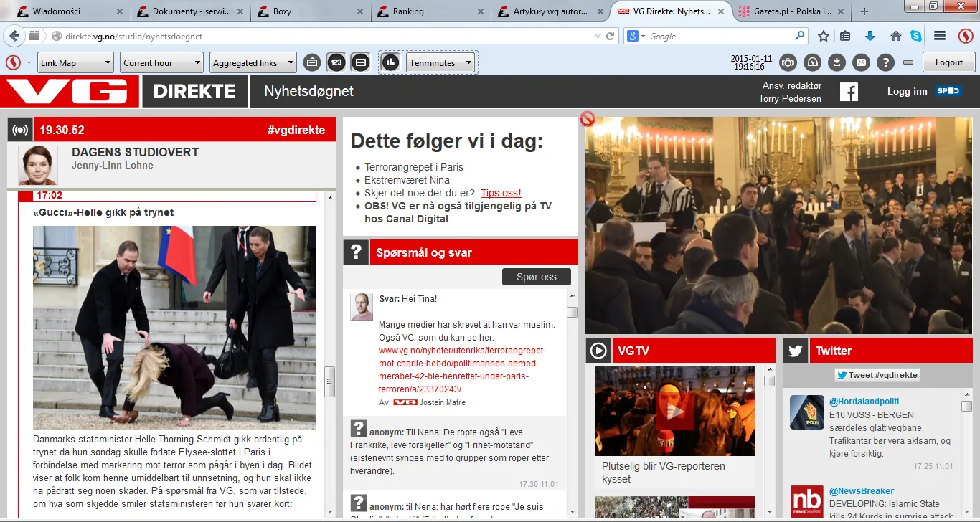Screen dimensions: 980x522
Task: Toggle the panel layout button after 123
Action: coord(361,62)
